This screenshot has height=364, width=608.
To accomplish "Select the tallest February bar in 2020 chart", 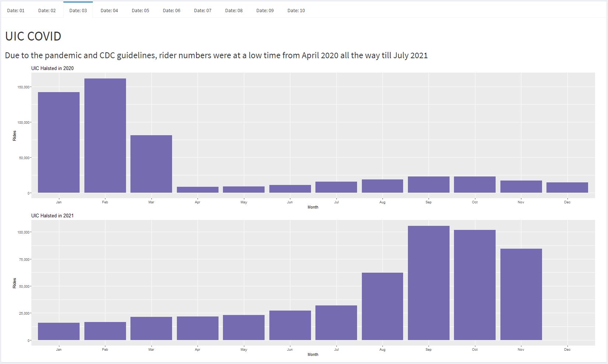I will (105, 134).
